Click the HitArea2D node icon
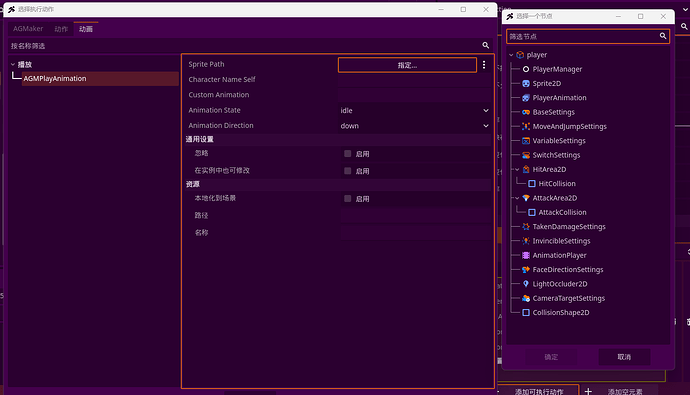This screenshot has height=395, width=690. pyautogui.click(x=526, y=169)
